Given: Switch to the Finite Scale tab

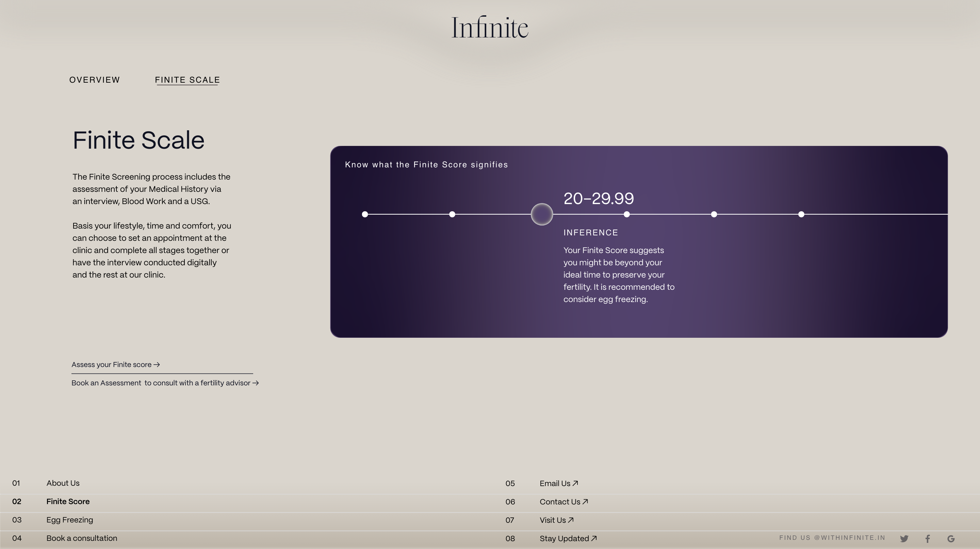Looking at the screenshot, I should (187, 80).
